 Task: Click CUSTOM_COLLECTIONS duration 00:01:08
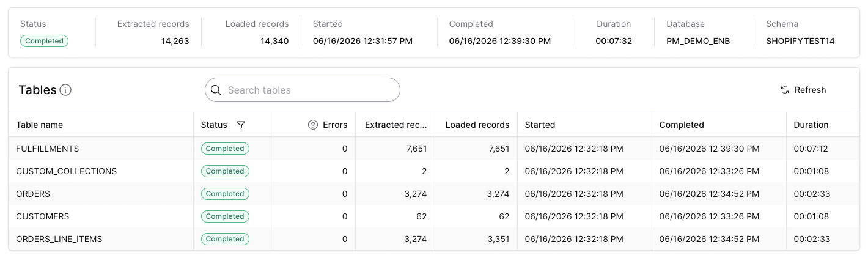[811, 171]
